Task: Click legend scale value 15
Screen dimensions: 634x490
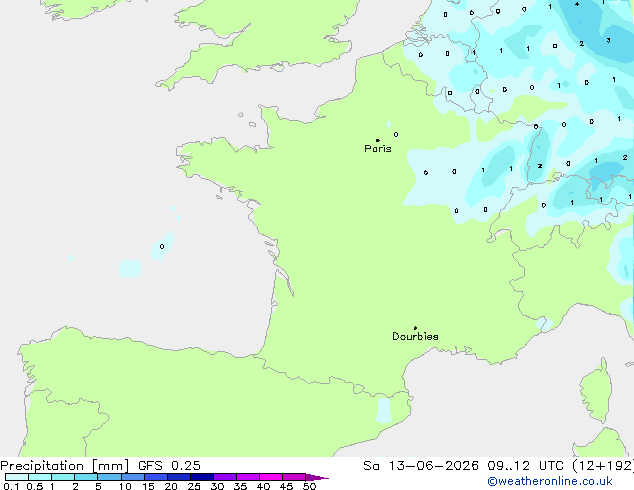Action: pyautogui.click(x=148, y=486)
